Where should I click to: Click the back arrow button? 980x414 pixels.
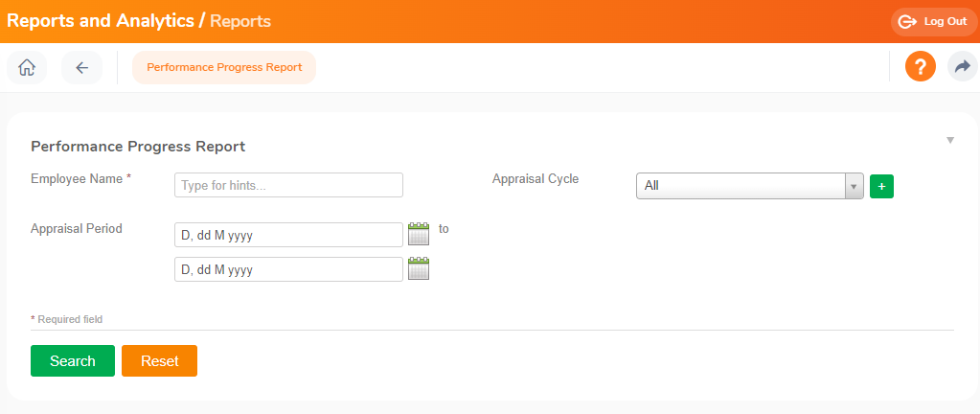(x=81, y=67)
